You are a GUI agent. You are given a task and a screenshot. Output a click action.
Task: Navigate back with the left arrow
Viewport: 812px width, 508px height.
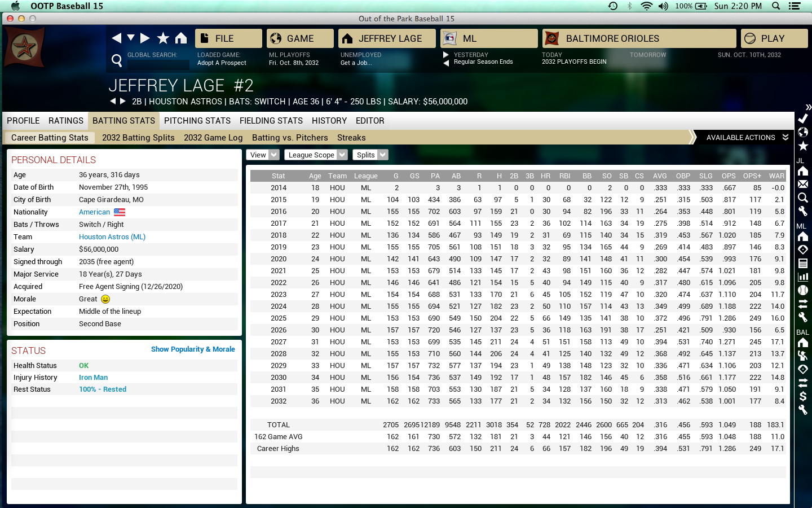pyautogui.click(x=116, y=38)
